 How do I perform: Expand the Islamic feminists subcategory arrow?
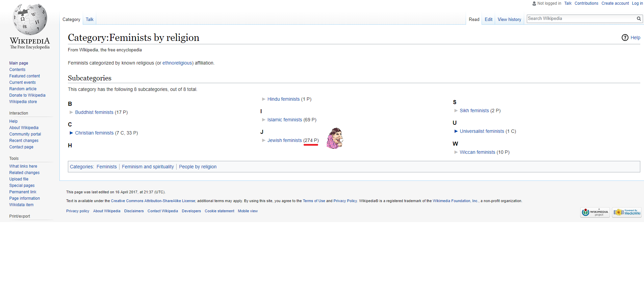point(264,120)
